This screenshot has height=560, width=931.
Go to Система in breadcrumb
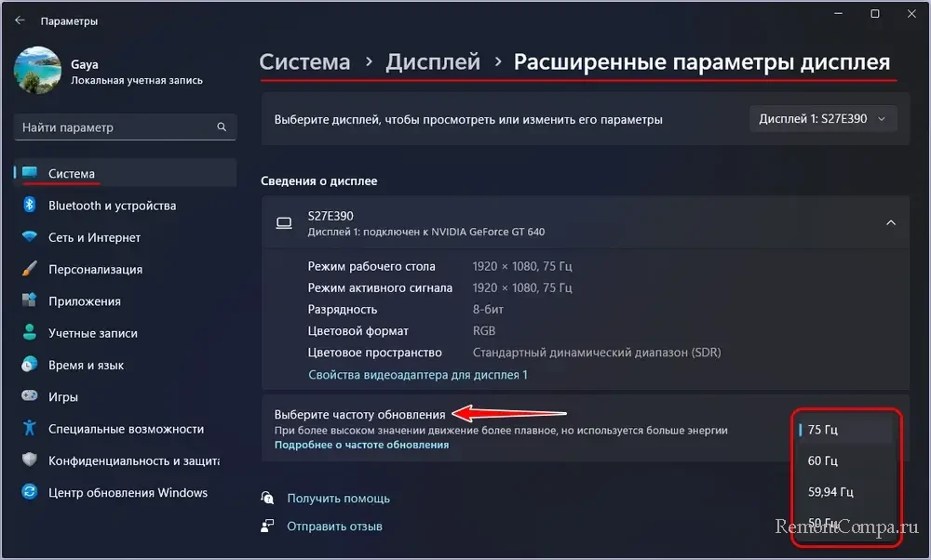click(x=304, y=62)
